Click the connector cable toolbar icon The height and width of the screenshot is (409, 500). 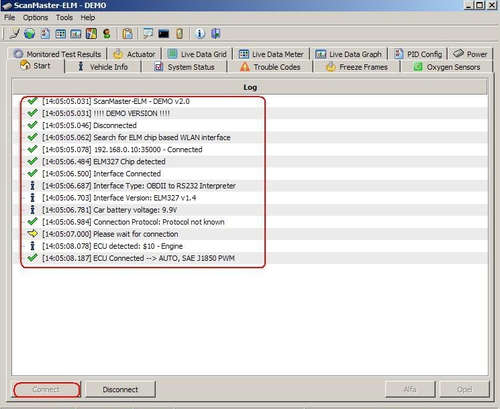(14, 34)
